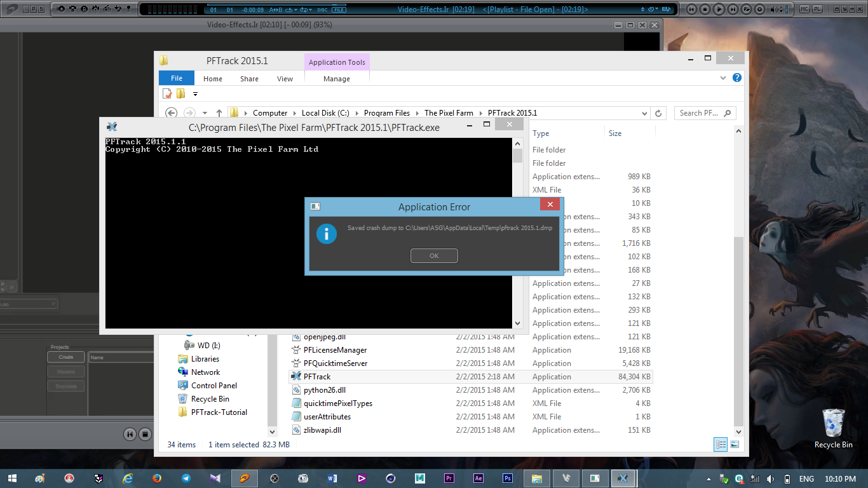Click the Explorer Back arrow
868x488 pixels.
coord(171,112)
